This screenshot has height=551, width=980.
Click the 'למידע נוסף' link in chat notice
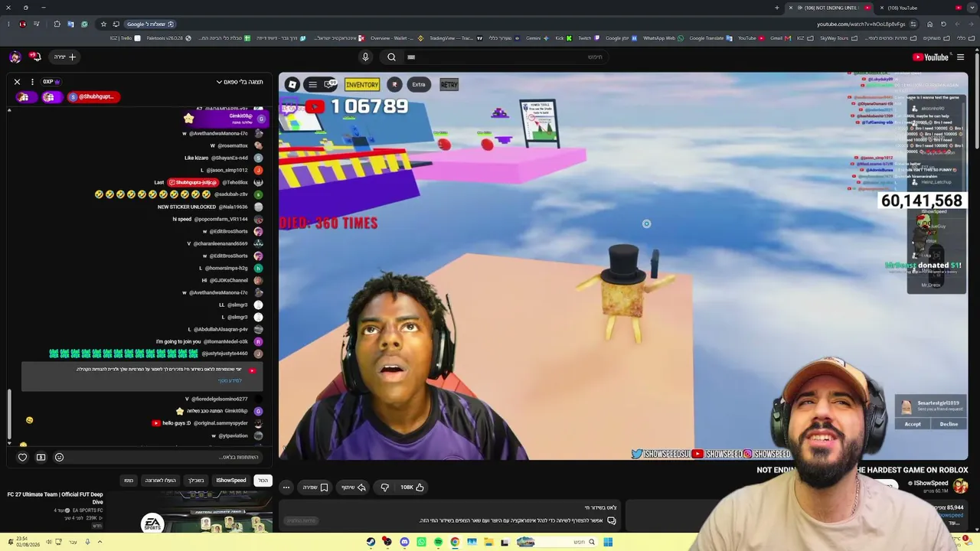click(x=230, y=380)
